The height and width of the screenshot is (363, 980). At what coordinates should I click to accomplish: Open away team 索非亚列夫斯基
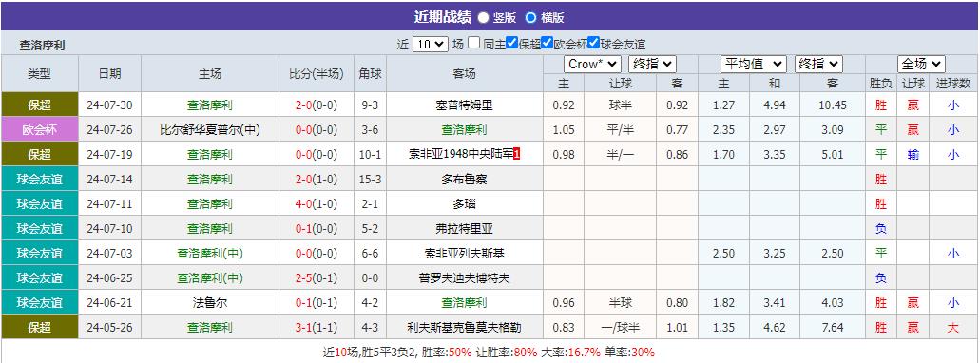click(x=465, y=254)
